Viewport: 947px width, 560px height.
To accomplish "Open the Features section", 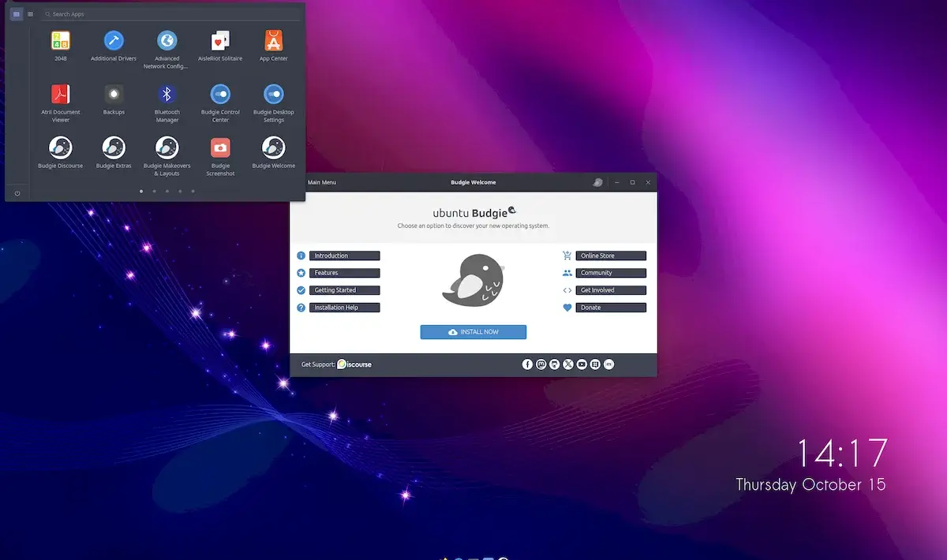I will (x=345, y=273).
